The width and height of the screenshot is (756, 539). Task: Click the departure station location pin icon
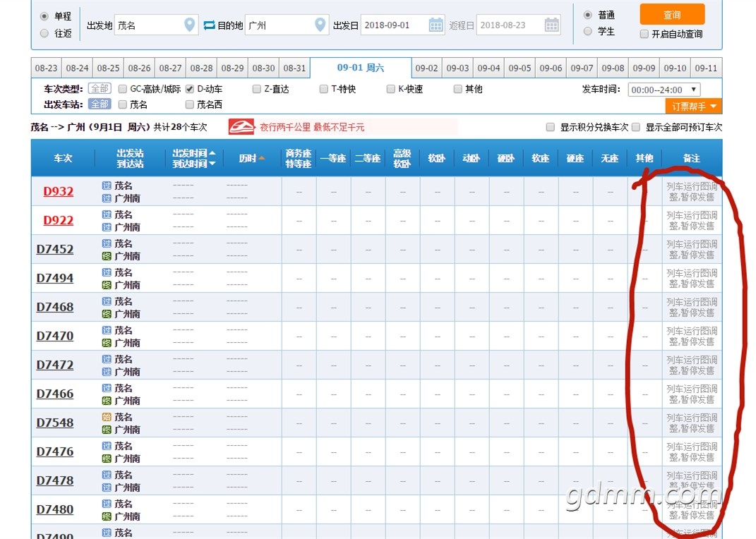click(190, 25)
